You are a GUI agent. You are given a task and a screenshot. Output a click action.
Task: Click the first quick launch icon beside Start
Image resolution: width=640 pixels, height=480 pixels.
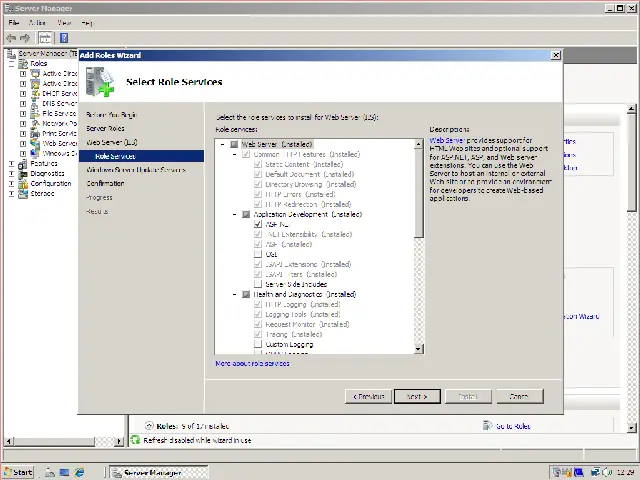tap(50, 472)
